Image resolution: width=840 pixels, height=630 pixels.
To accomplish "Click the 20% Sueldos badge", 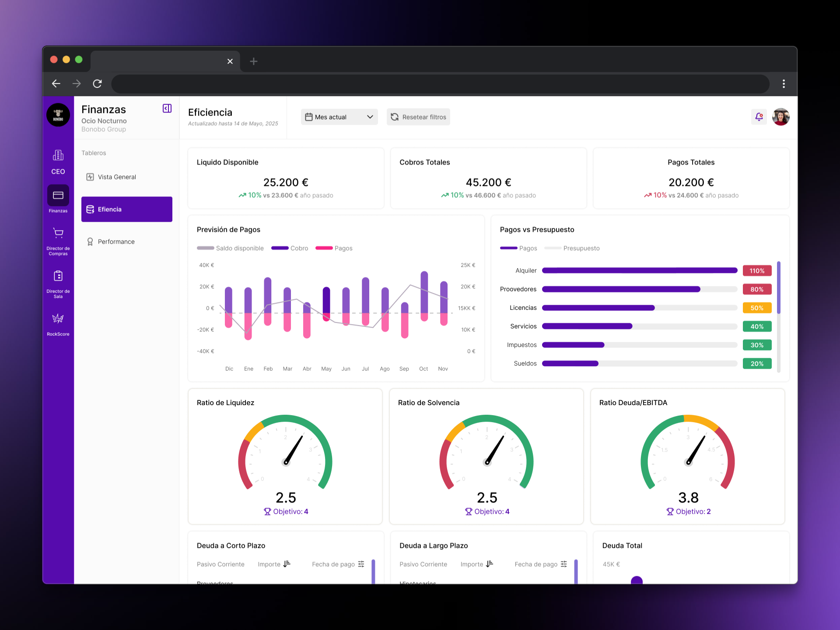I will (757, 364).
